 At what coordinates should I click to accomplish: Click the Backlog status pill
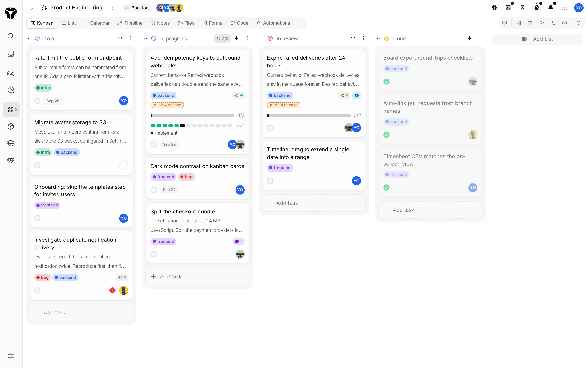coord(137,8)
